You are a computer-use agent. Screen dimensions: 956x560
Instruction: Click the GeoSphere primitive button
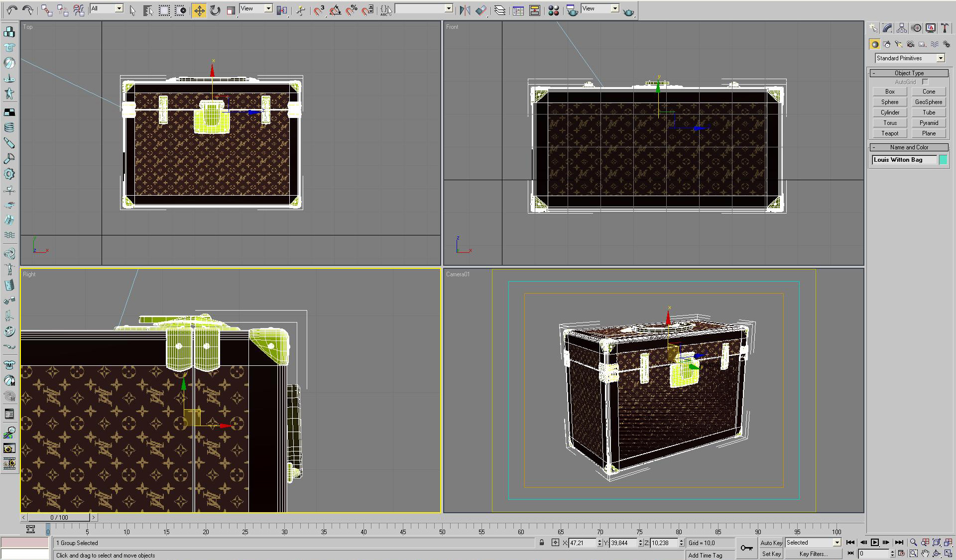click(929, 102)
